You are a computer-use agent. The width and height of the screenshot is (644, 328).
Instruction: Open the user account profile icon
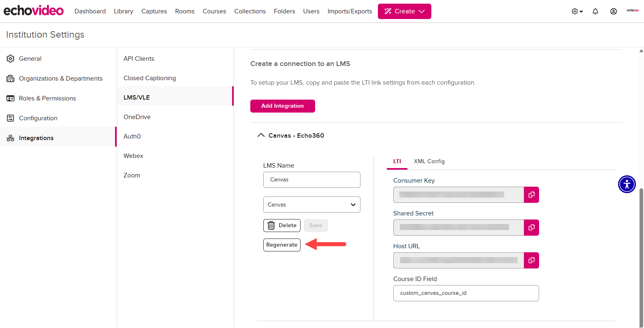[x=614, y=11]
